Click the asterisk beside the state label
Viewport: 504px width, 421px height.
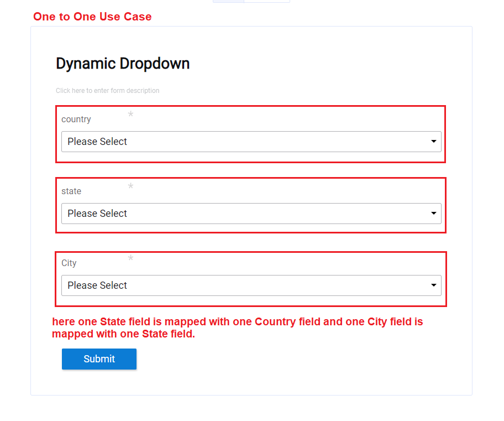130,187
